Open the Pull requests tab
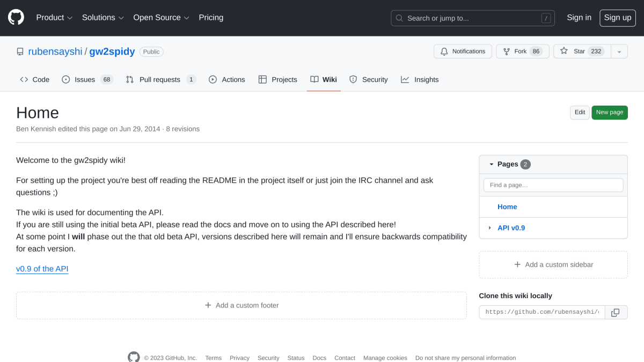Image resolution: width=644 pixels, height=362 pixels. click(x=161, y=79)
